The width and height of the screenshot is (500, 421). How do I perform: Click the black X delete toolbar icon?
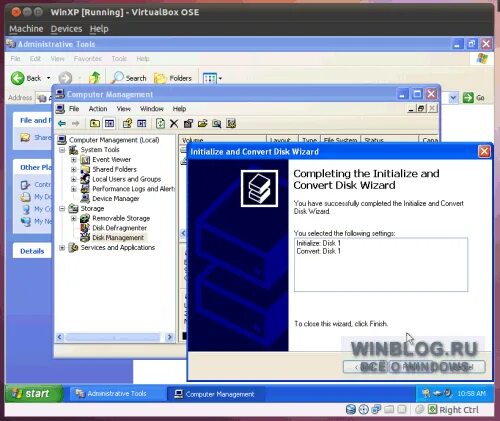point(174,124)
